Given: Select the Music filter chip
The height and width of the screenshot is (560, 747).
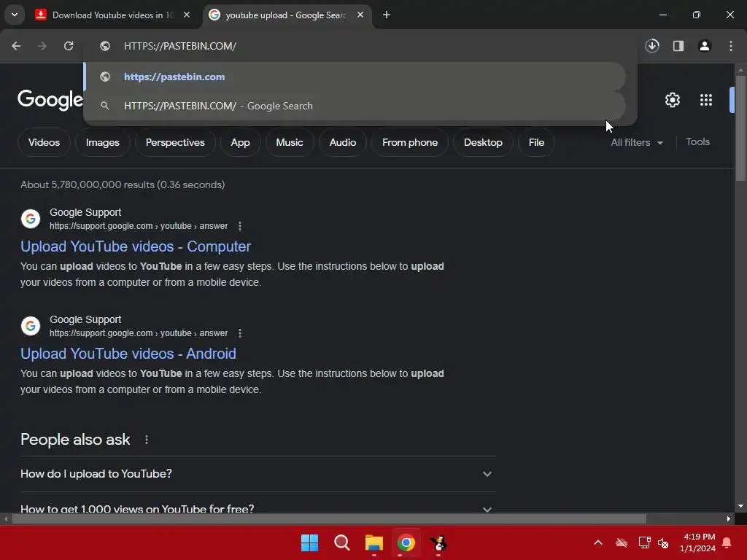Looking at the screenshot, I should [x=289, y=142].
